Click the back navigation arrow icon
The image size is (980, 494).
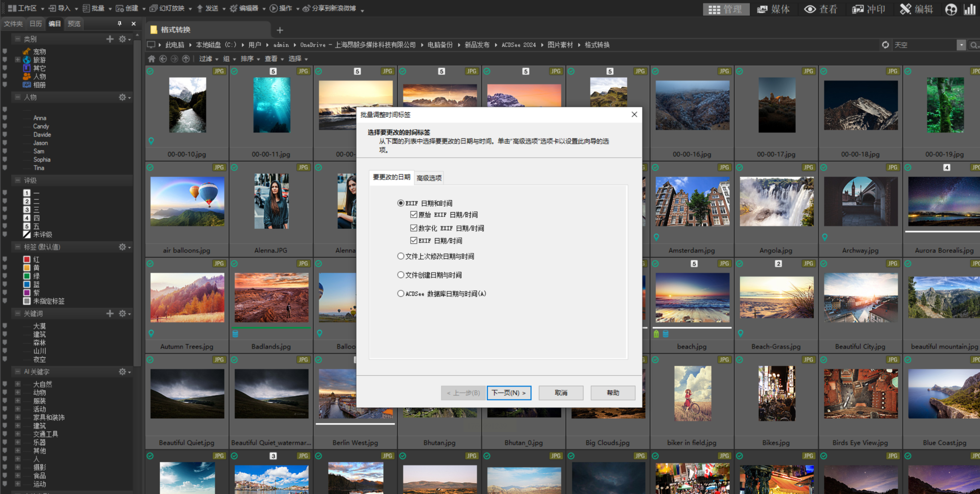click(x=163, y=59)
